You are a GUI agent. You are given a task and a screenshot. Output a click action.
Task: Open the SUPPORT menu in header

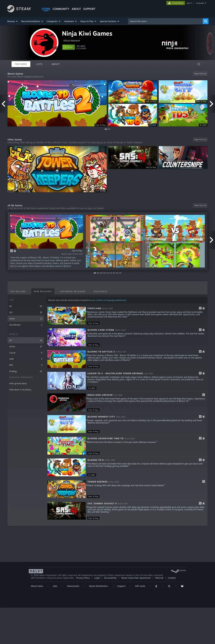[89, 9]
